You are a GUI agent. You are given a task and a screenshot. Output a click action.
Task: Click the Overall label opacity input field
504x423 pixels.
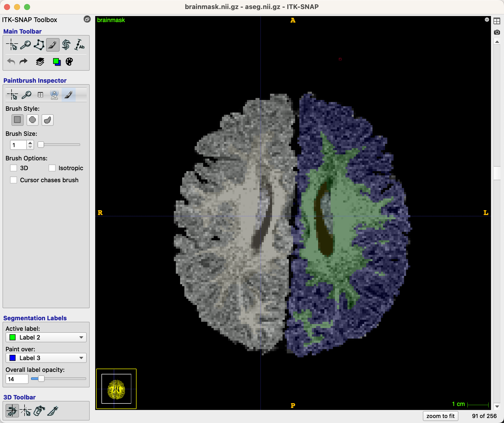[x=17, y=379]
